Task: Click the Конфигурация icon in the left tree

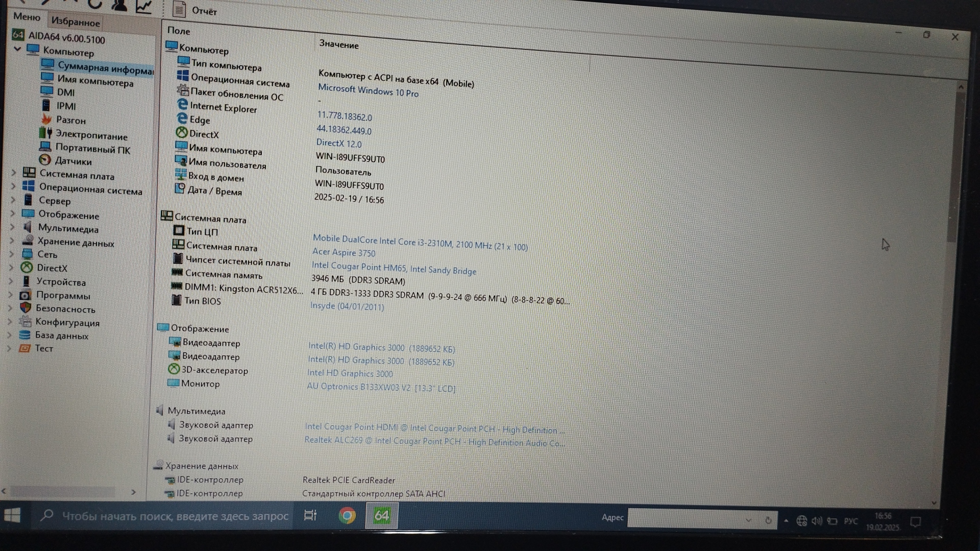Action: pos(25,321)
